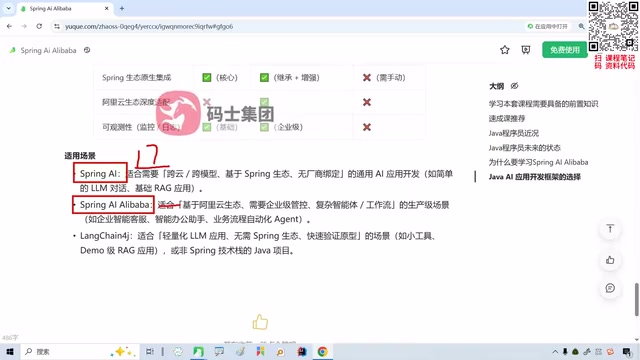This screenshot has height=360, width=640.
Task: Click the Spring Ai Alibaba document title
Action: (x=48, y=51)
